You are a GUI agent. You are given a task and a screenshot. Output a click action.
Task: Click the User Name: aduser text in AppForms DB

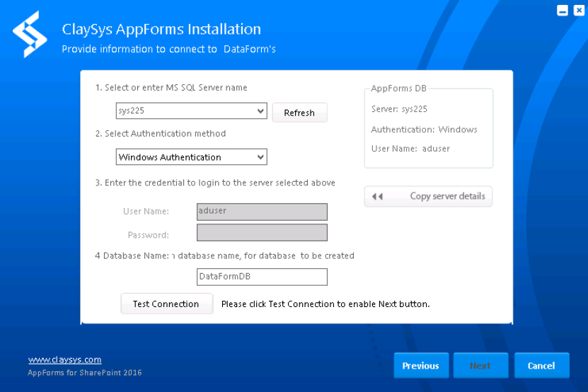click(410, 149)
